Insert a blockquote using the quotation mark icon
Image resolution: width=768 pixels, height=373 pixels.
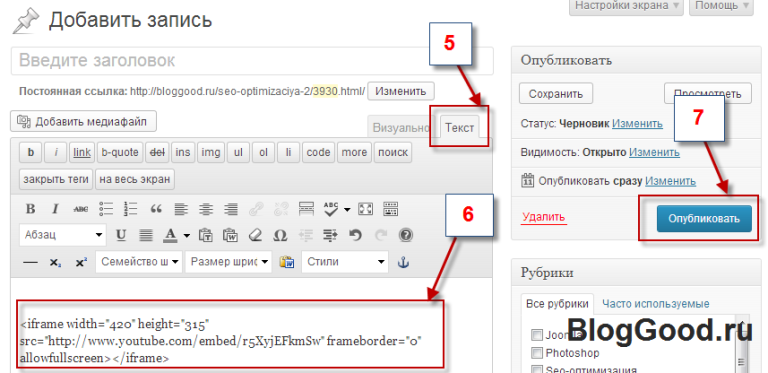(x=156, y=210)
